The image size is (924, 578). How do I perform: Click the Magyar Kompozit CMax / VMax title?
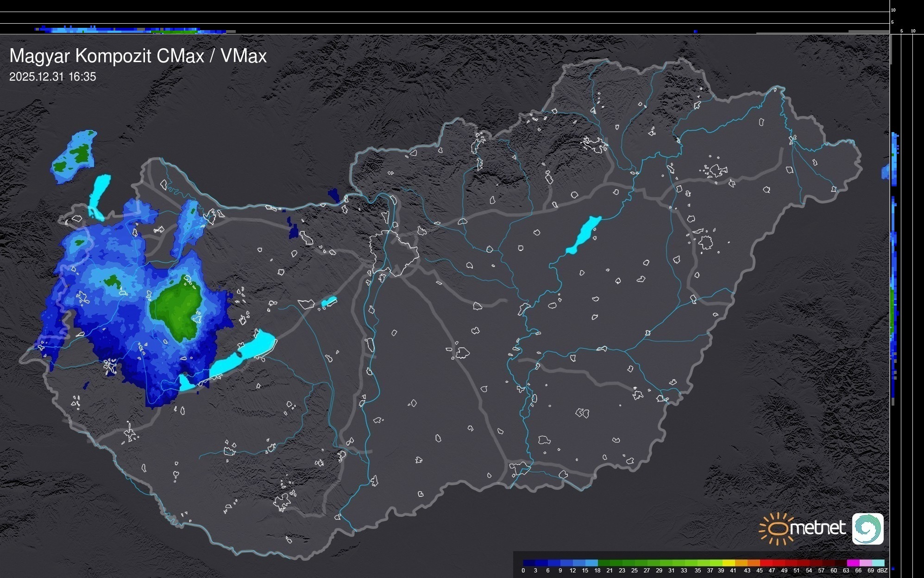(138, 56)
